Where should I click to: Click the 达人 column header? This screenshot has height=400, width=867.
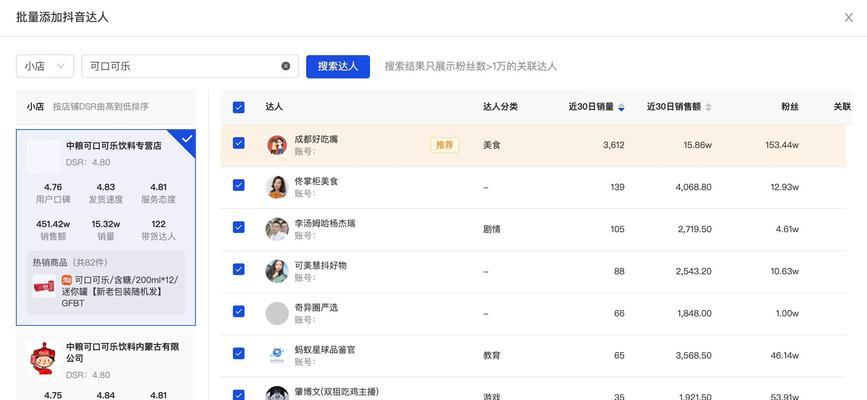[x=274, y=107]
